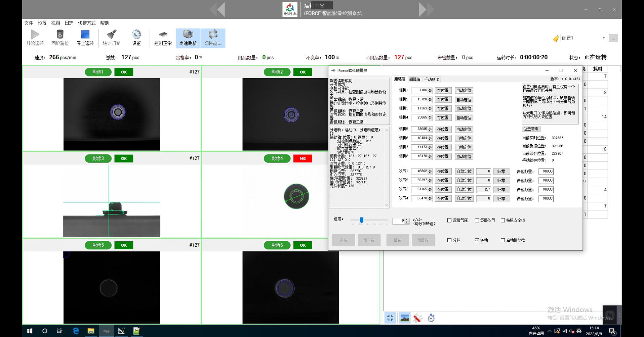Click the 停止运转 stop toolbar icon
The image size is (644, 337).
[x=85, y=35]
